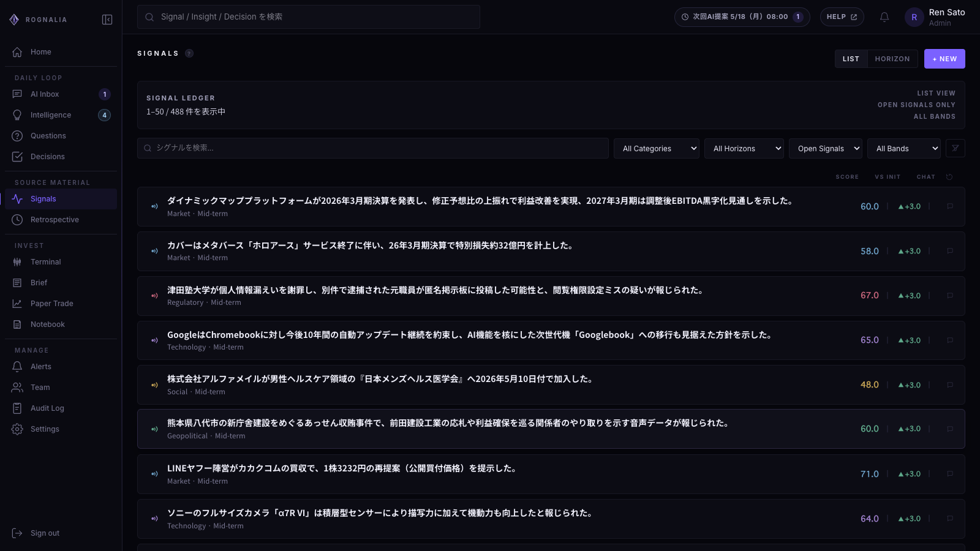Click the reset icon next to CHAT header

click(x=949, y=177)
